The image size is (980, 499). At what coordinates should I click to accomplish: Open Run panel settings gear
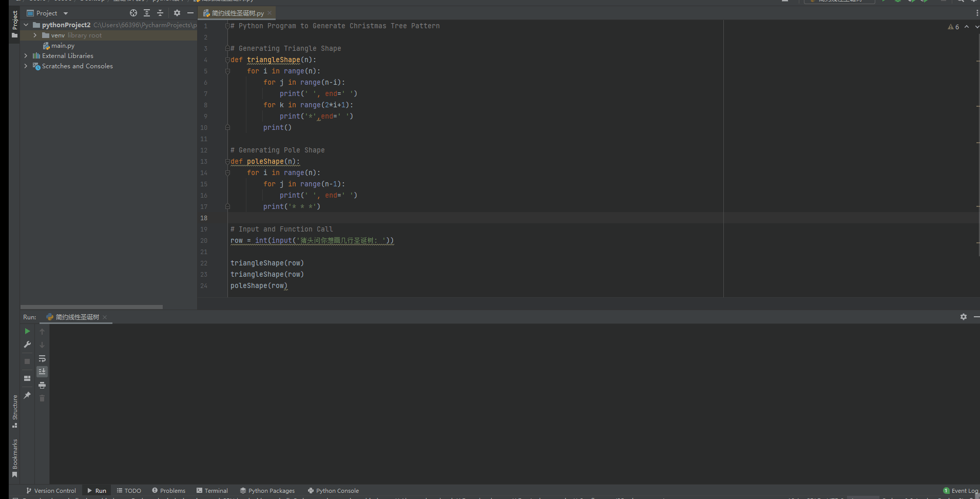click(963, 317)
